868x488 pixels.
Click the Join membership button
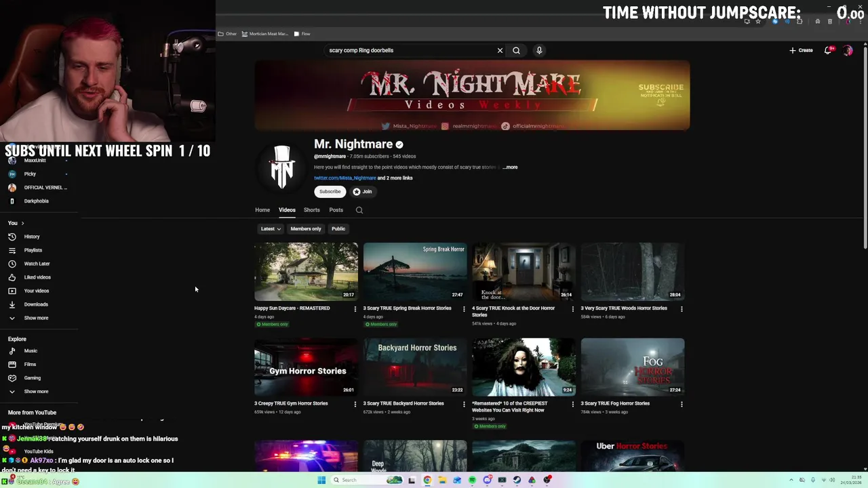pos(362,192)
